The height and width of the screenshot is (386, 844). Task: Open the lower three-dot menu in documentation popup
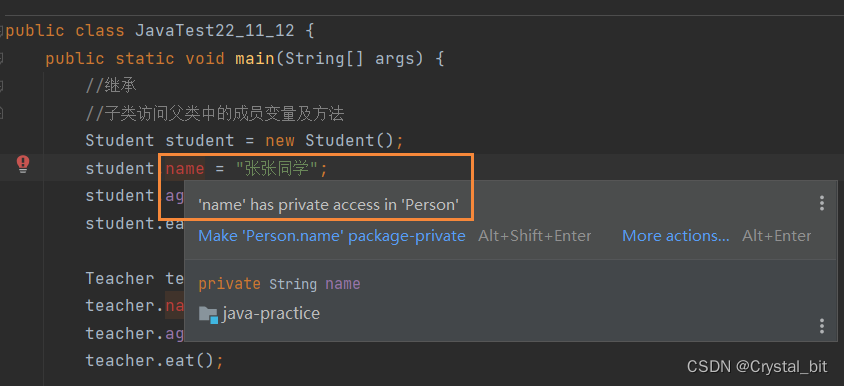tap(821, 326)
